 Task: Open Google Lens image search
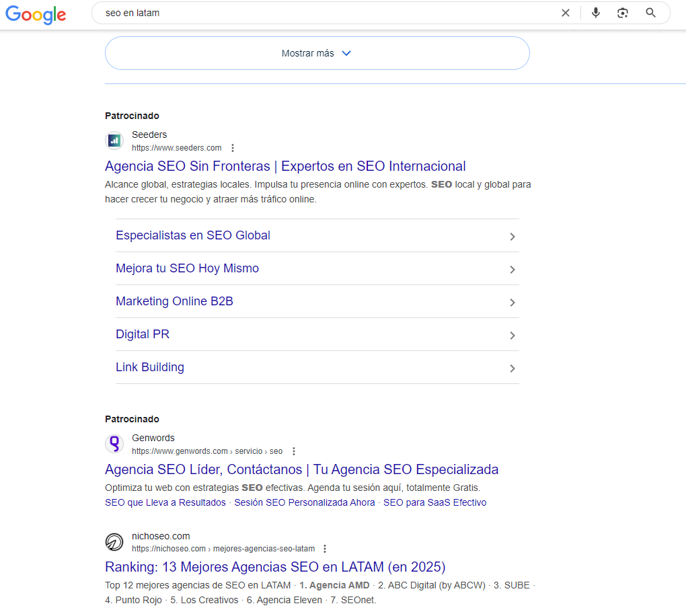(623, 13)
